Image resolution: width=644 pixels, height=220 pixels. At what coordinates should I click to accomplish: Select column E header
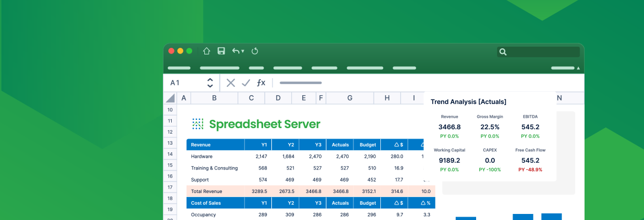point(303,98)
